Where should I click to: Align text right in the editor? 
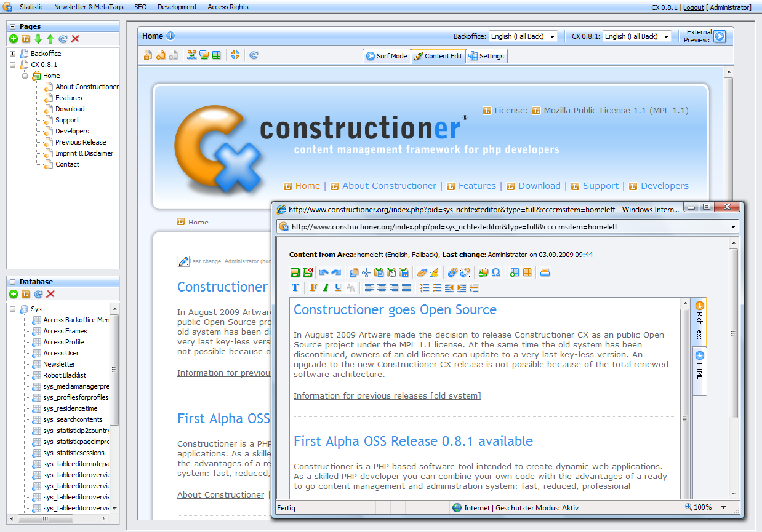coord(394,287)
